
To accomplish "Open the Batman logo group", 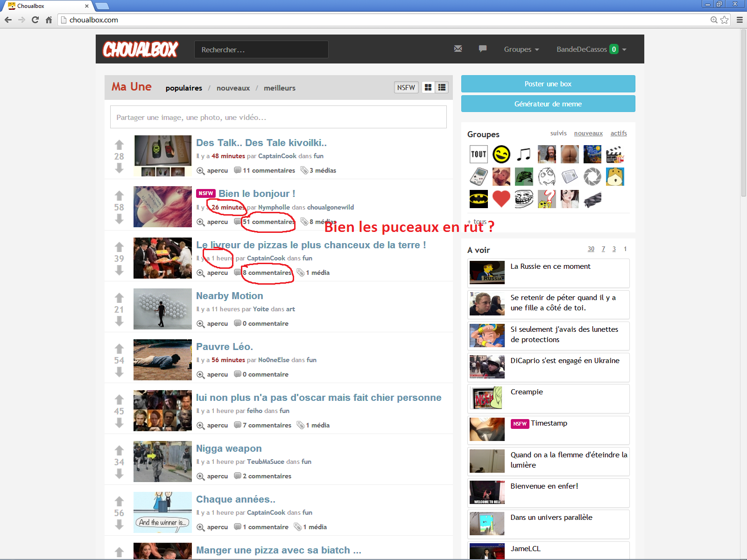I will (479, 199).
